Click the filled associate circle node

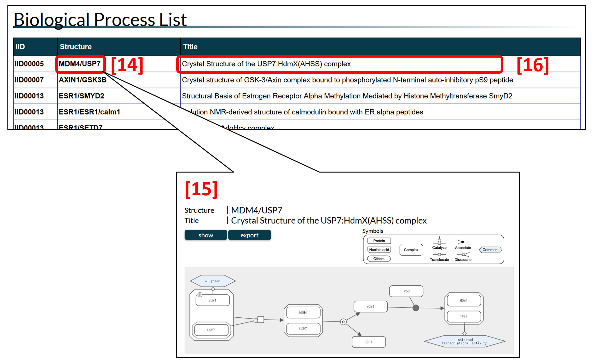(416, 308)
